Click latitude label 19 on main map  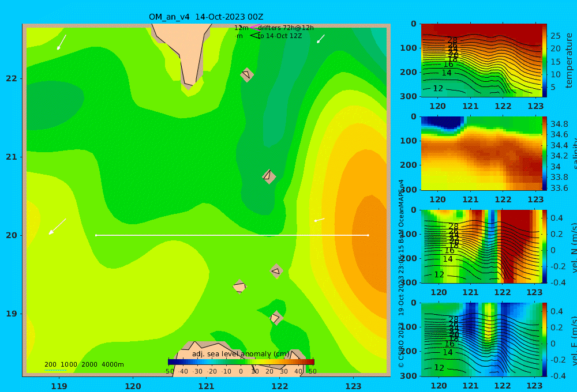12,314
